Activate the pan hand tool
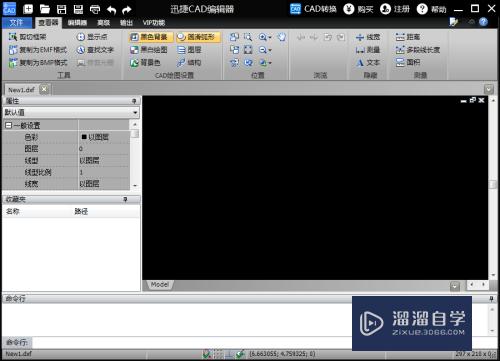500x361 pixels. 282,37
